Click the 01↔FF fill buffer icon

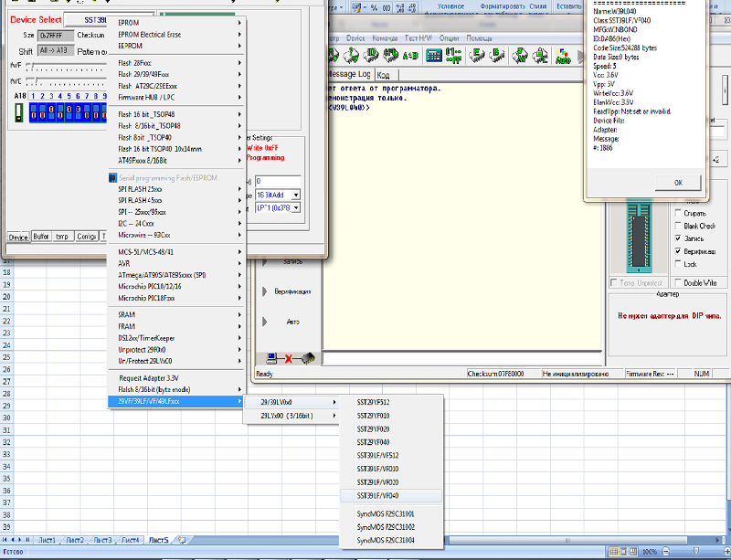tap(453, 55)
